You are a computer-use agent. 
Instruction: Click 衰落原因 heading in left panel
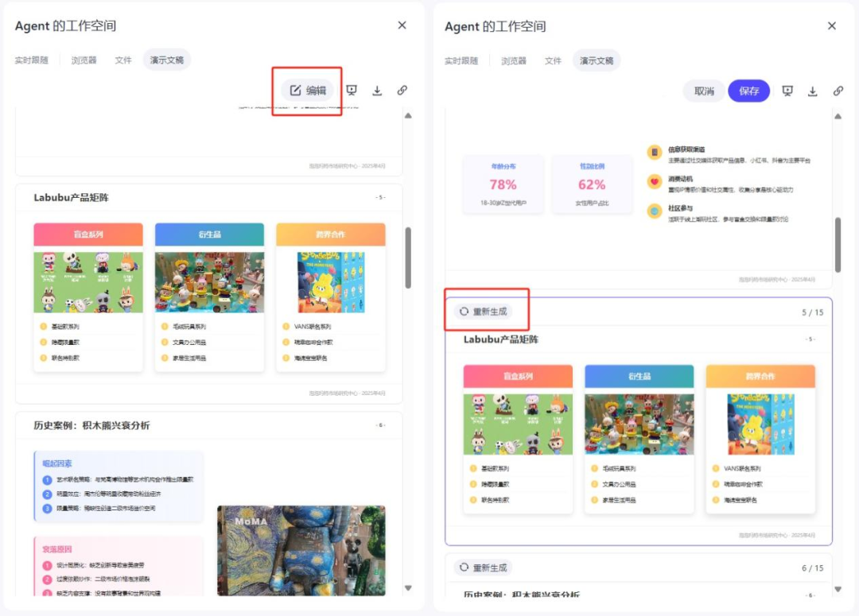(x=57, y=549)
